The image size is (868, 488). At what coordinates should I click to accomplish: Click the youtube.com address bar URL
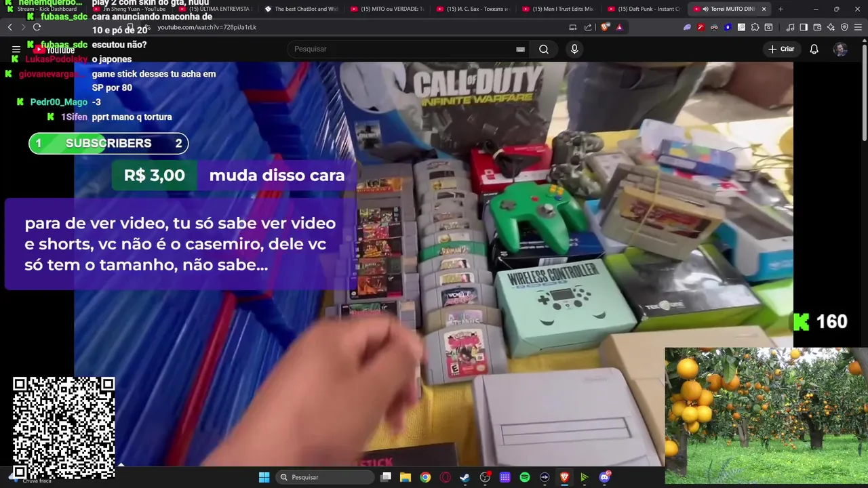pyautogui.click(x=207, y=27)
